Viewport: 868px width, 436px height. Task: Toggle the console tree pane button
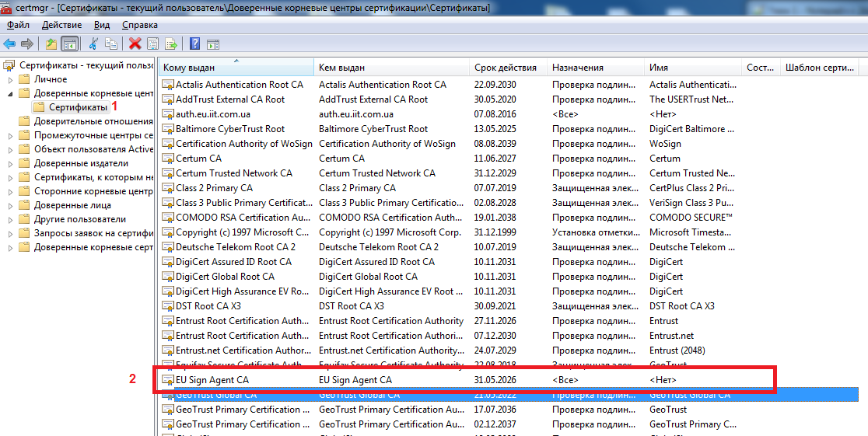tap(69, 44)
